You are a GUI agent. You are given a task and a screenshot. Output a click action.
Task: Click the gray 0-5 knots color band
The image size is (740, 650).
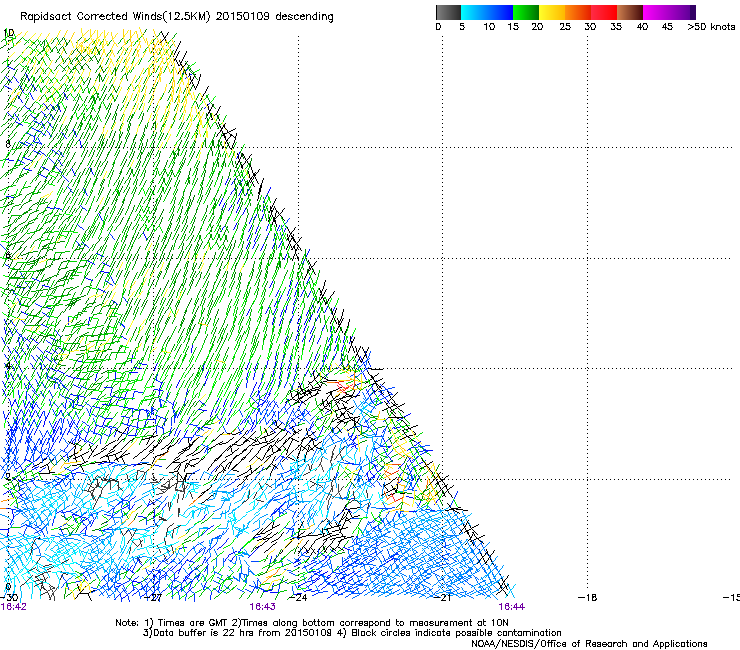click(x=448, y=12)
